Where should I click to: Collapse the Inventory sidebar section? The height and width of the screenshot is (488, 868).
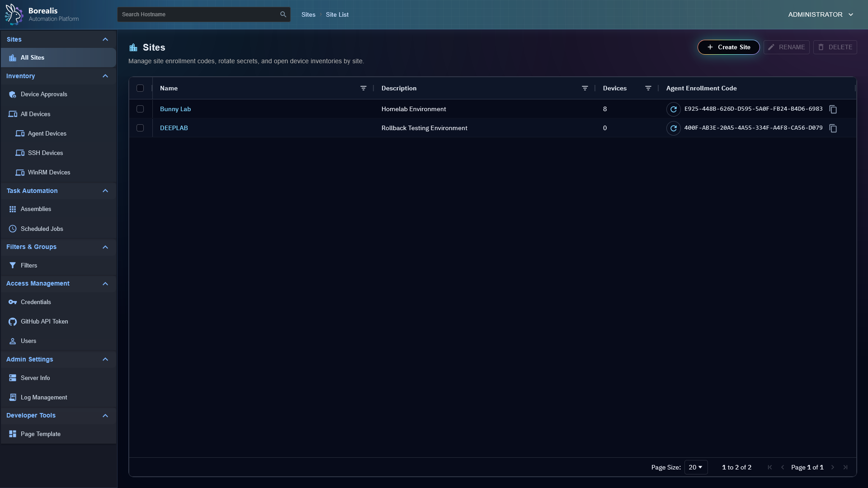click(105, 76)
